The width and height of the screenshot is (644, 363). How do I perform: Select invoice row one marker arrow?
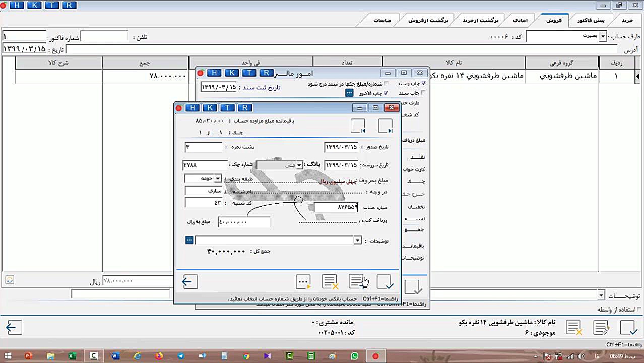[x=637, y=76]
